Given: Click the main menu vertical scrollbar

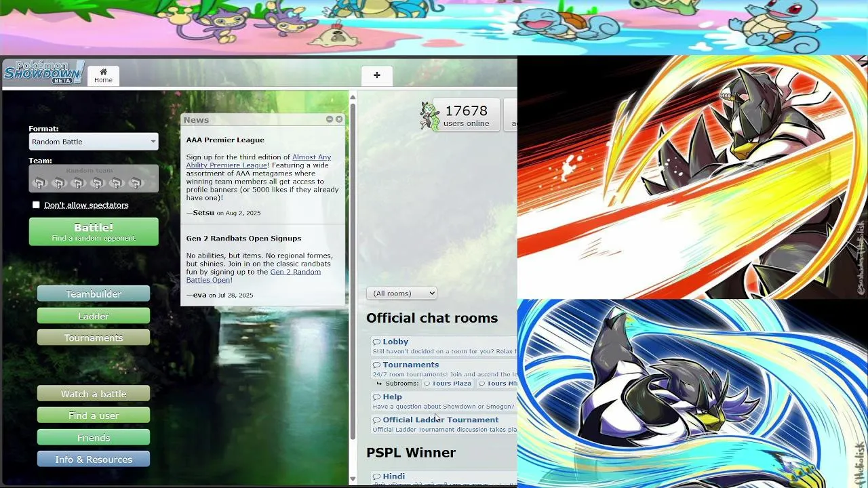Looking at the screenshot, I should pos(353,271).
